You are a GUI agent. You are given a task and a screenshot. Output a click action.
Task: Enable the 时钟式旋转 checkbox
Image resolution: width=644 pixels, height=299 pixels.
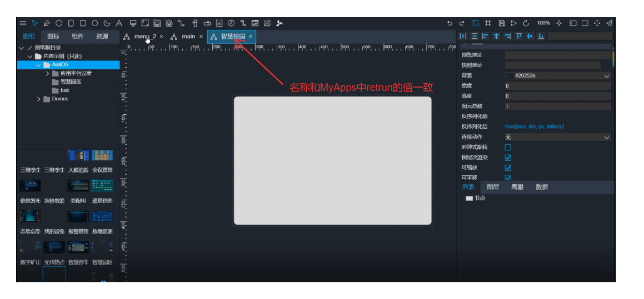point(508,147)
